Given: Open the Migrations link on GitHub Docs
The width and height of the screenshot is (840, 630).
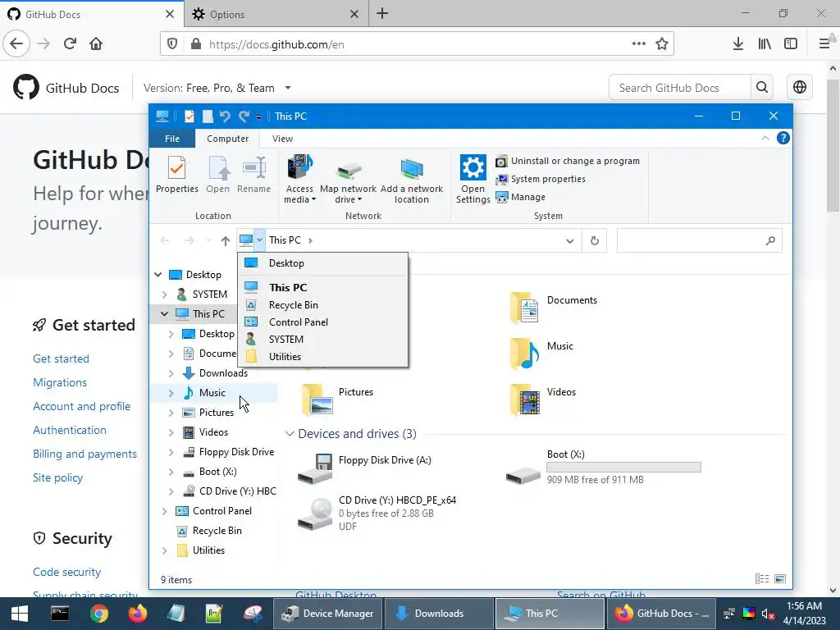Looking at the screenshot, I should point(60,382).
